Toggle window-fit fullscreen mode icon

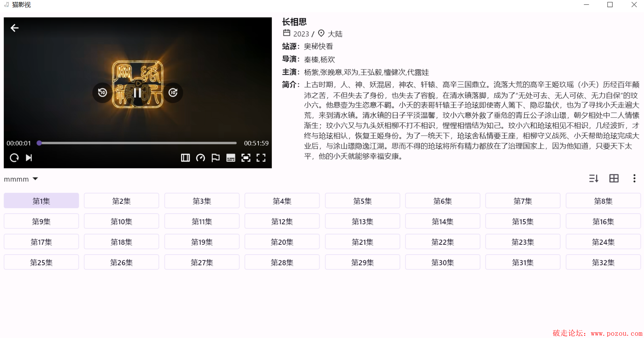pyautogui.click(x=246, y=158)
